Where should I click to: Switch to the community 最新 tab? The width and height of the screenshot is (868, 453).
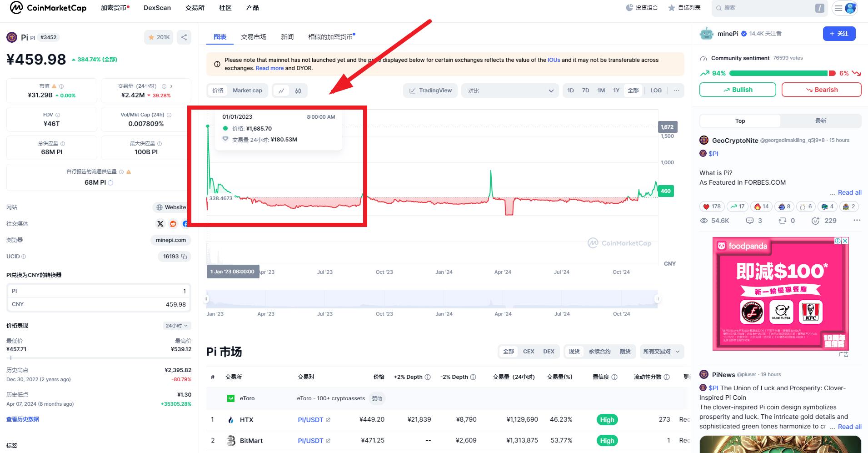(821, 121)
